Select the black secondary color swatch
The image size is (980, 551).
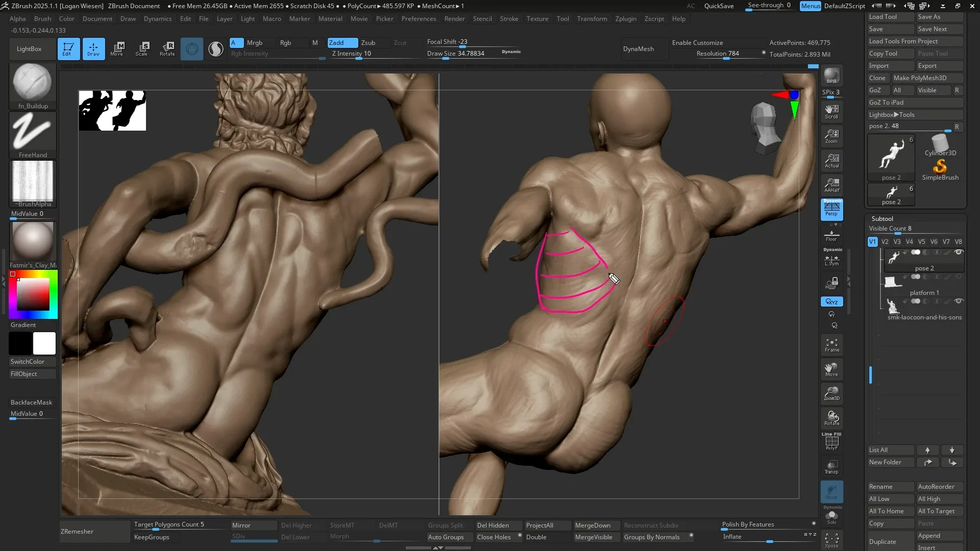coord(20,343)
